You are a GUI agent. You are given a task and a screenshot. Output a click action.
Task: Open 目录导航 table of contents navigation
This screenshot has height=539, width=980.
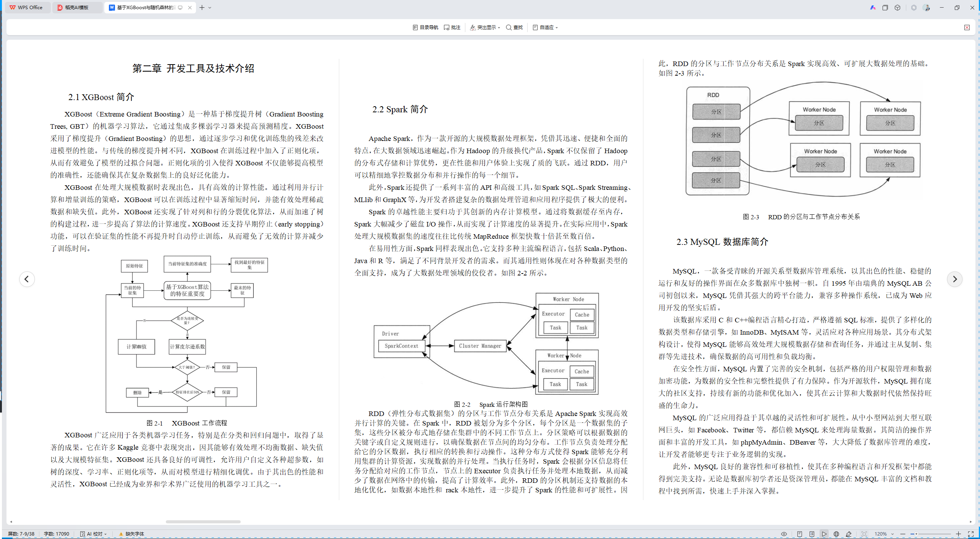(426, 28)
